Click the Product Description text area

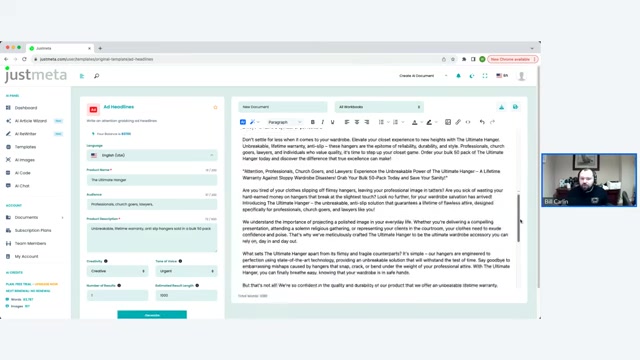152,238
